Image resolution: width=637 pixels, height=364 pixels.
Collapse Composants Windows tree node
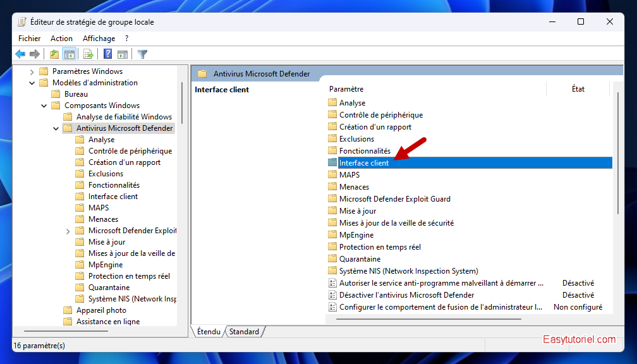coord(44,106)
